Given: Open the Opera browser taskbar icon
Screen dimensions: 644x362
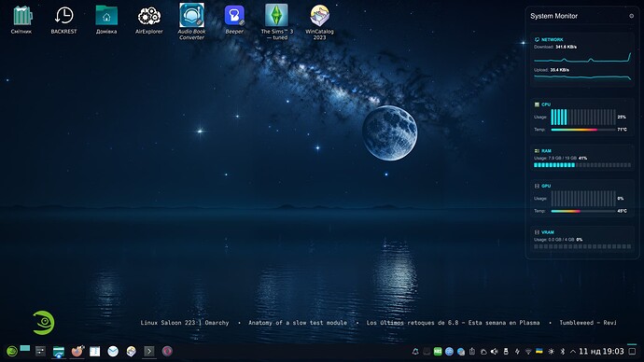Looking at the screenshot, I should click(167, 352).
